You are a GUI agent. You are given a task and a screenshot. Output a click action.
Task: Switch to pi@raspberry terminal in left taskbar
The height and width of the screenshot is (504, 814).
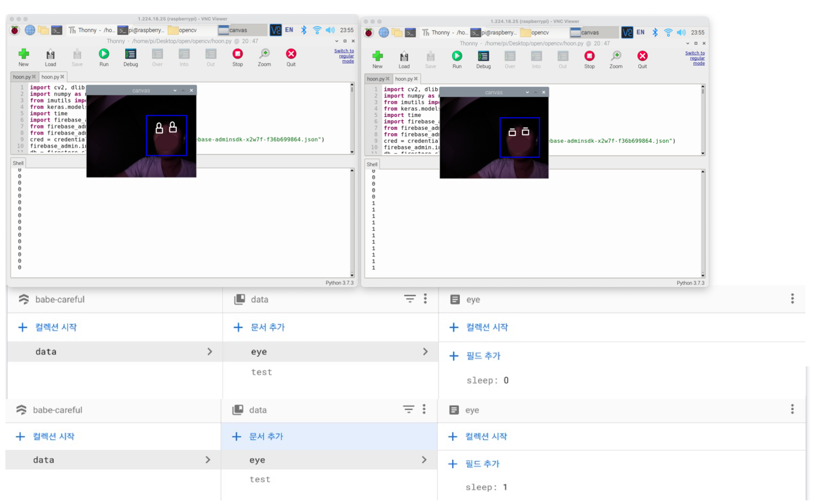pyautogui.click(x=141, y=30)
